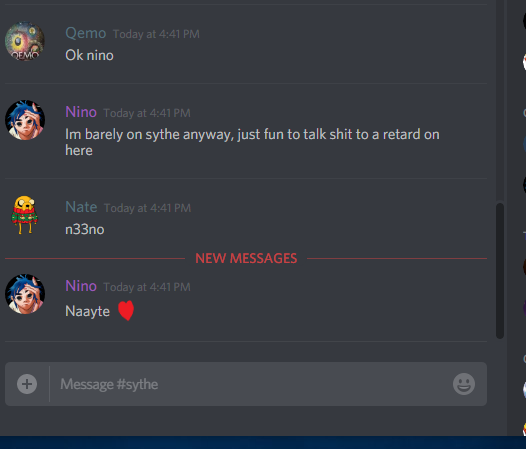This screenshot has width=526, height=449.
Task: Click Nino's avatar beside the Naayte message
Action: tap(25, 294)
